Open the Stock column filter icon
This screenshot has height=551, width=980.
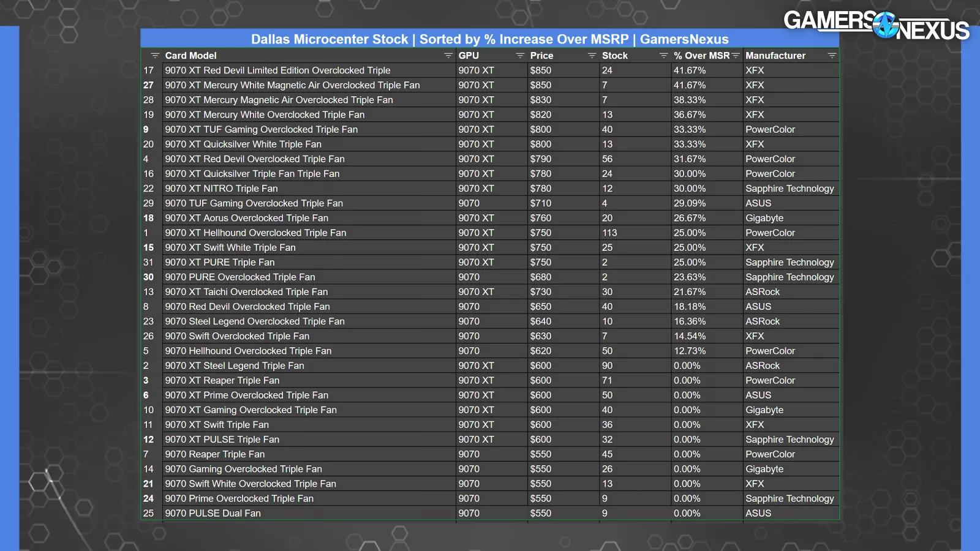click(663, 56)
